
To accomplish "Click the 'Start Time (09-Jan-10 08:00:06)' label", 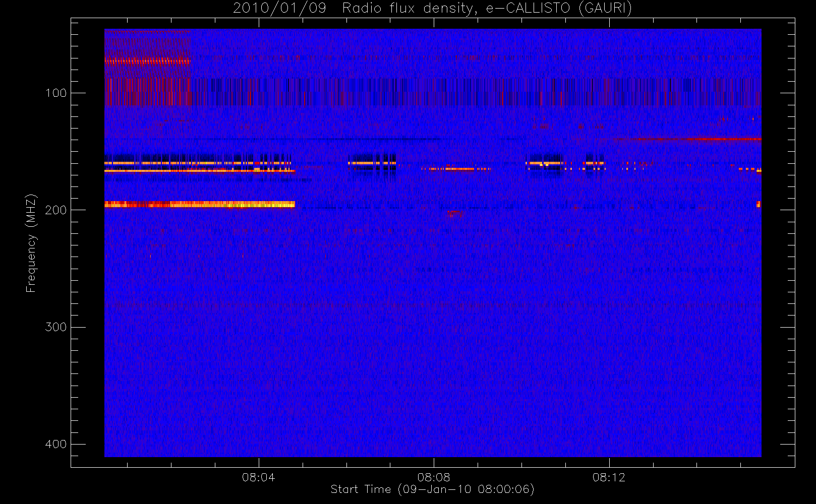I will [432, 489].
